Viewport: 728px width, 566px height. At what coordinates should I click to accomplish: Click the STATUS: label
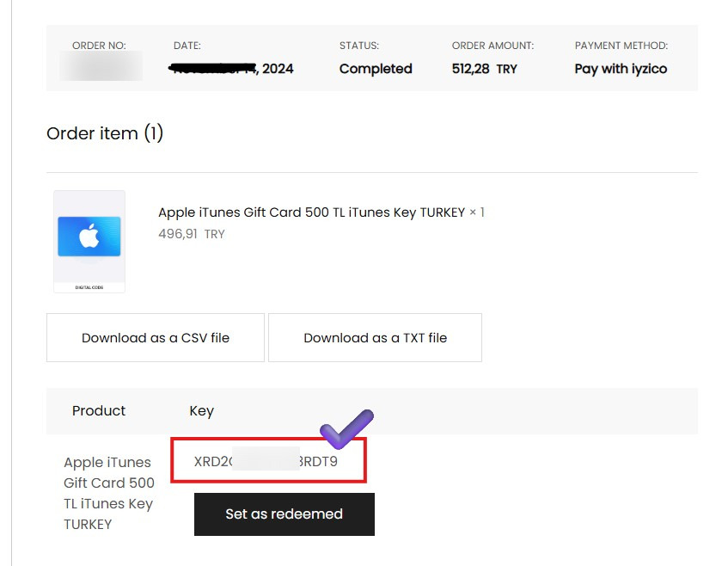tap(359, 46)
